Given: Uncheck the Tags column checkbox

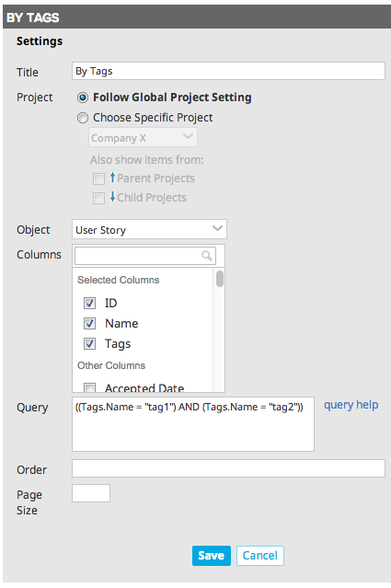Looking at the screenshot, I should [x=89, y=343].
